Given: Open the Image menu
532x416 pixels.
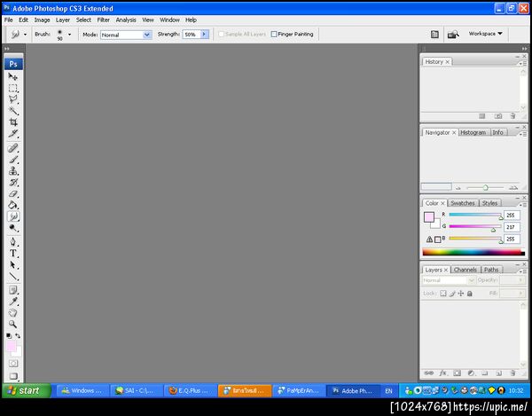Looking at the screenshot, I should pyautogui.click(x=42, y=20).
